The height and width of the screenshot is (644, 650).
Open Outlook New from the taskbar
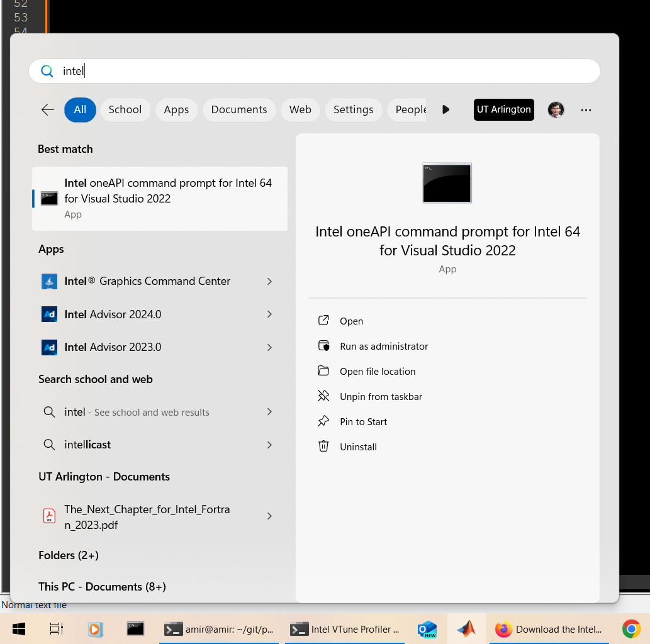click(427, 629)
